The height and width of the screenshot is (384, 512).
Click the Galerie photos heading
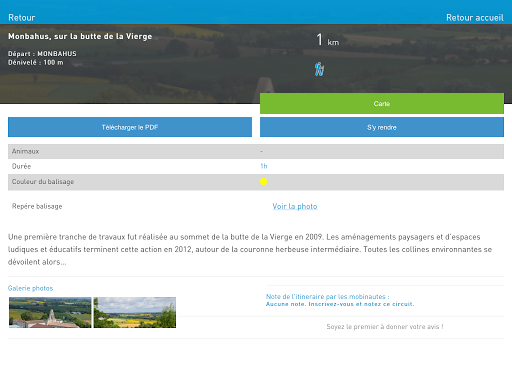[30, 288]
